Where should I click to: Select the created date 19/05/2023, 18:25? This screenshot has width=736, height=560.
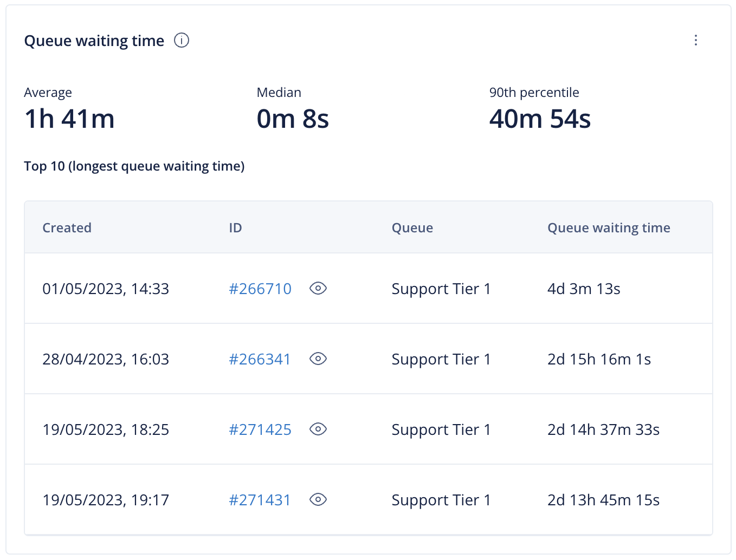[106, 430]
